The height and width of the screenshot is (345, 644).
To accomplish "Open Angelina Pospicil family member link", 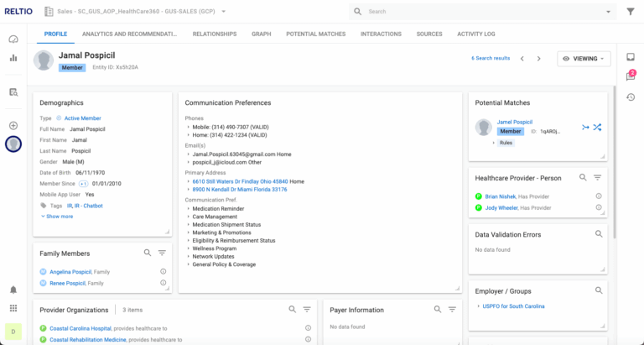I will click(70, 271).
